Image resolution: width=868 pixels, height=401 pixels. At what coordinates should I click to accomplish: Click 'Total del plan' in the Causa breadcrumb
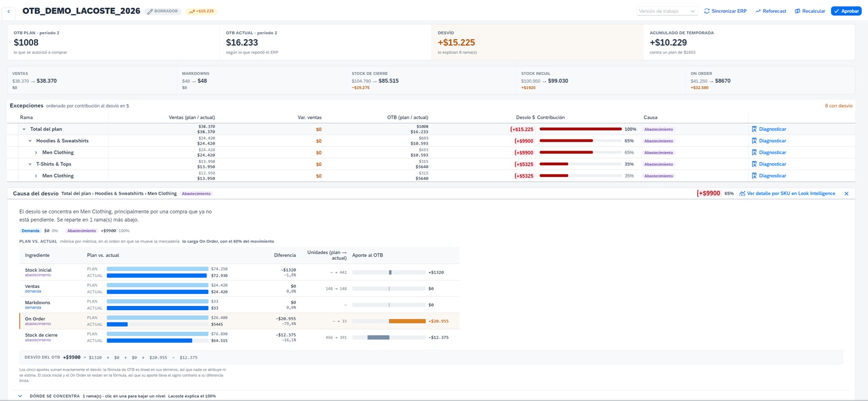point(76,193)
